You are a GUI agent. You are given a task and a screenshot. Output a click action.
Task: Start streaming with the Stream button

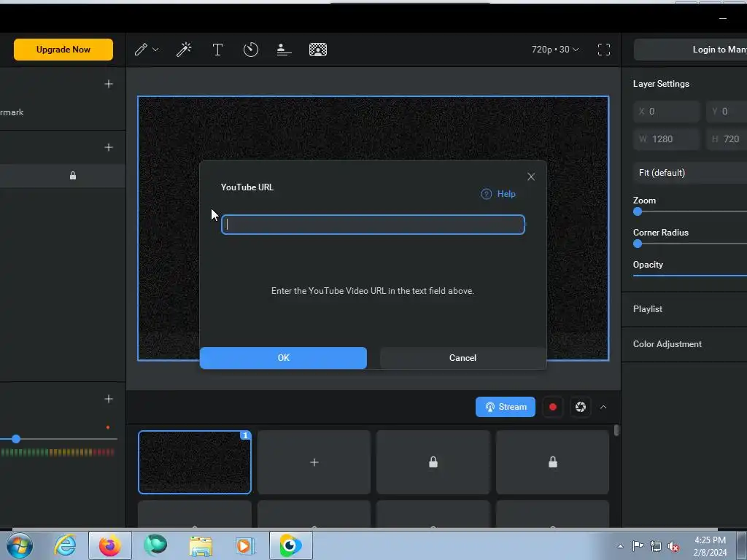pos(506,407)
